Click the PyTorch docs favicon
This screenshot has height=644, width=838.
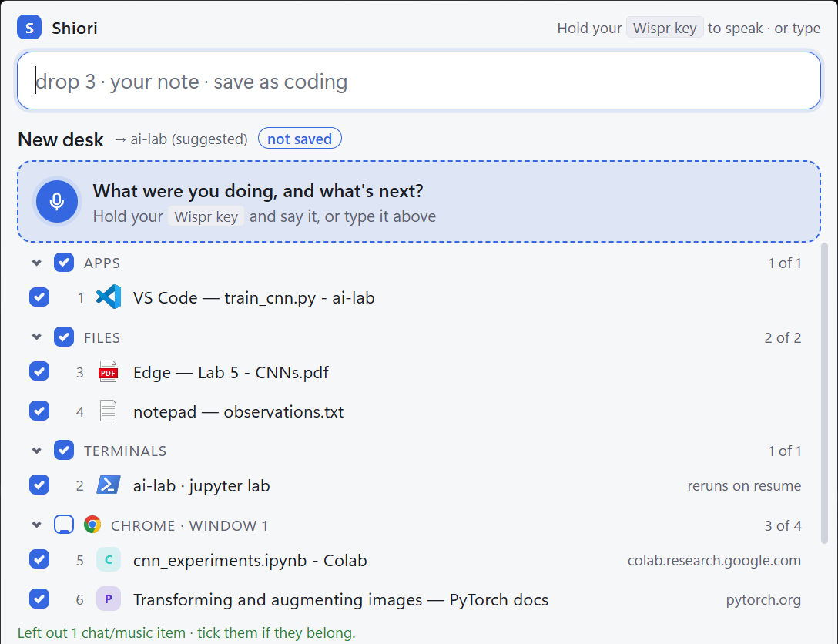(x=109, y=599)
